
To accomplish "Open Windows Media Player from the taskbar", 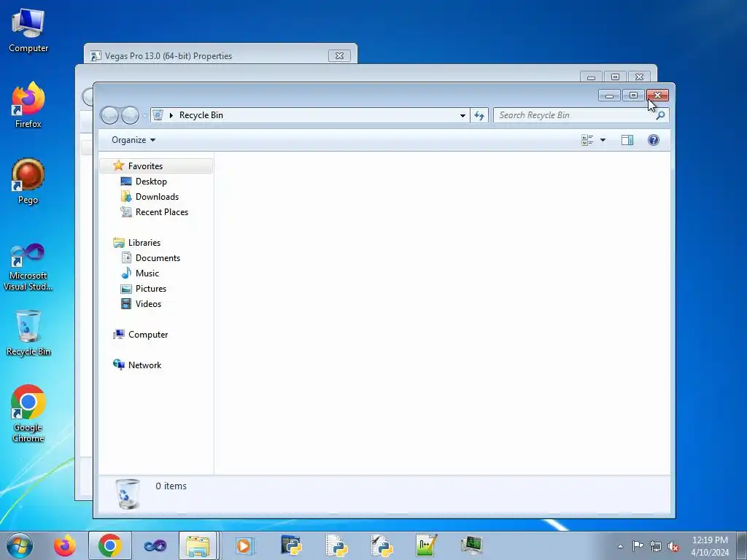I will tap(245, 545).
